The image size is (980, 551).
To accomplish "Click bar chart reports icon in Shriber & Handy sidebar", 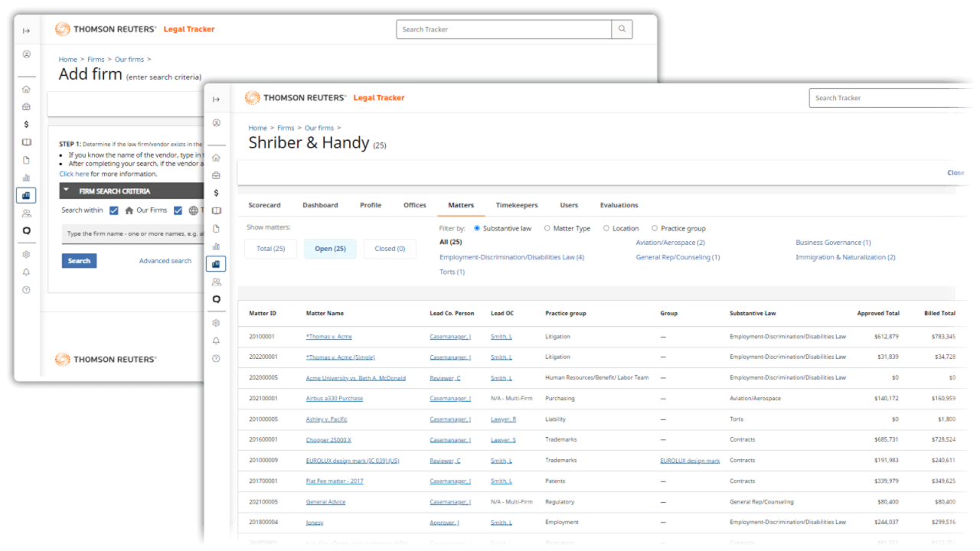I will click(216, 246).
